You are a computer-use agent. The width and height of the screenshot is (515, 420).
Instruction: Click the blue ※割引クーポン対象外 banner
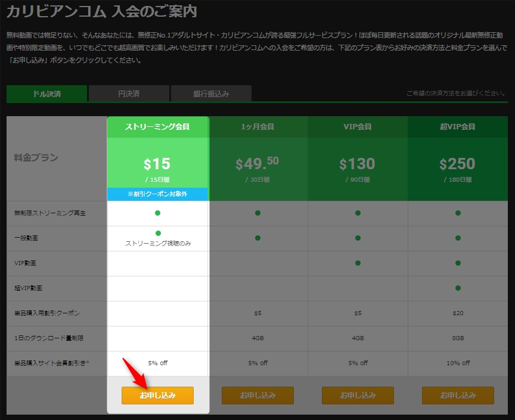click(157, 194)
